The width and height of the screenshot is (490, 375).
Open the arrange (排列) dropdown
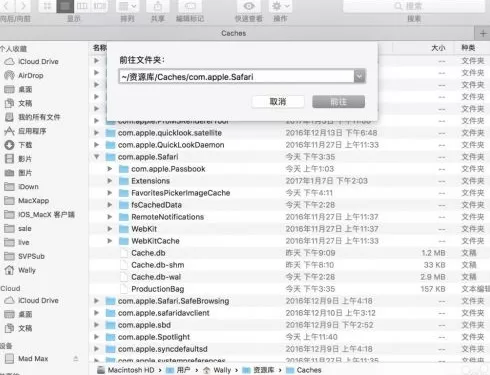click(127, 6)
